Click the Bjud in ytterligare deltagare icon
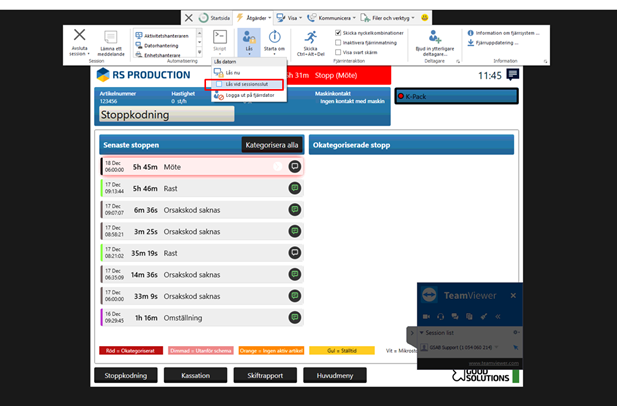 click(x=435, y=38)
